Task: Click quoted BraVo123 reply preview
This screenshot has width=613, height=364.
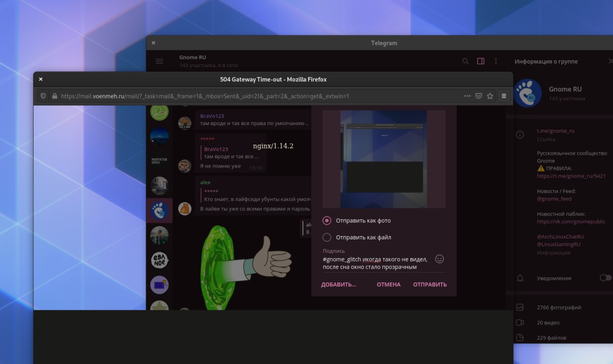Action: [231, 153]
